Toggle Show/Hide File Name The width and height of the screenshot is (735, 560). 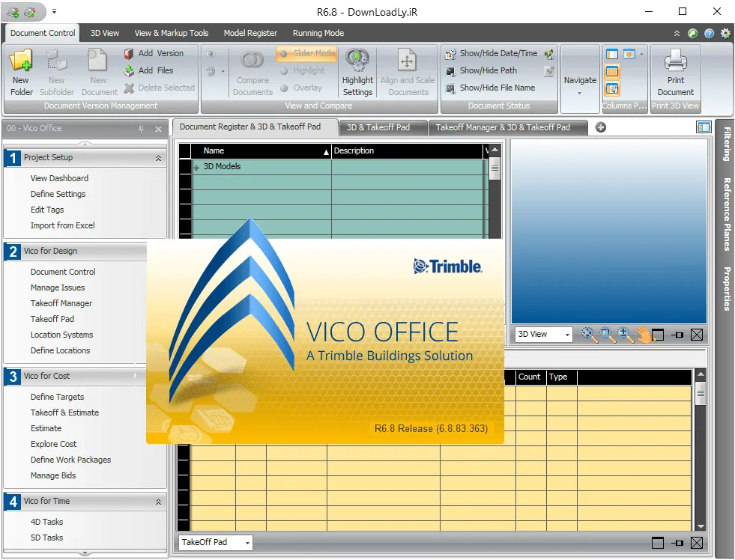[x=490, y=88]
